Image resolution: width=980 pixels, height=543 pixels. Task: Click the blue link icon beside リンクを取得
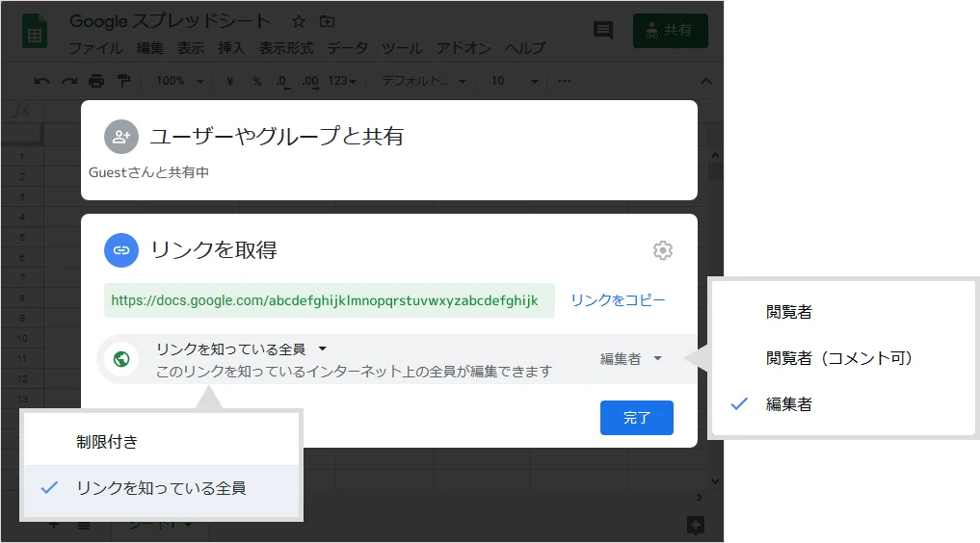pyautogui.click(x=121, y=250)
